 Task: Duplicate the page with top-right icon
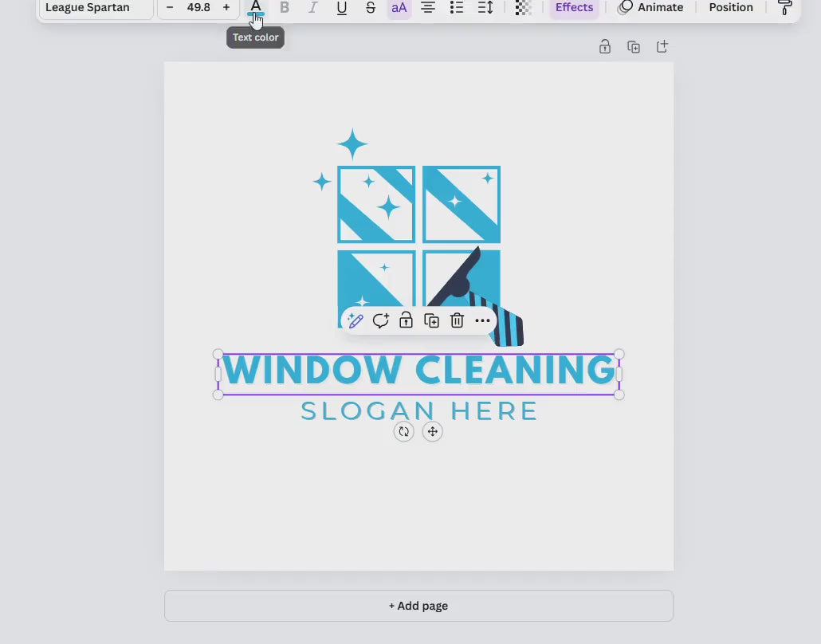tap(634, 46)
